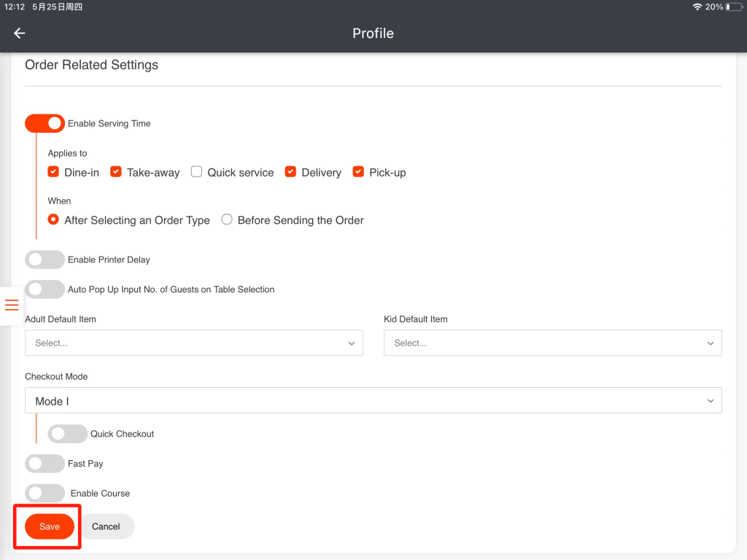This screenshot has width=747, height=560.
Task: Toggle the Enable Course switch
Action: (x=44, y=494)
